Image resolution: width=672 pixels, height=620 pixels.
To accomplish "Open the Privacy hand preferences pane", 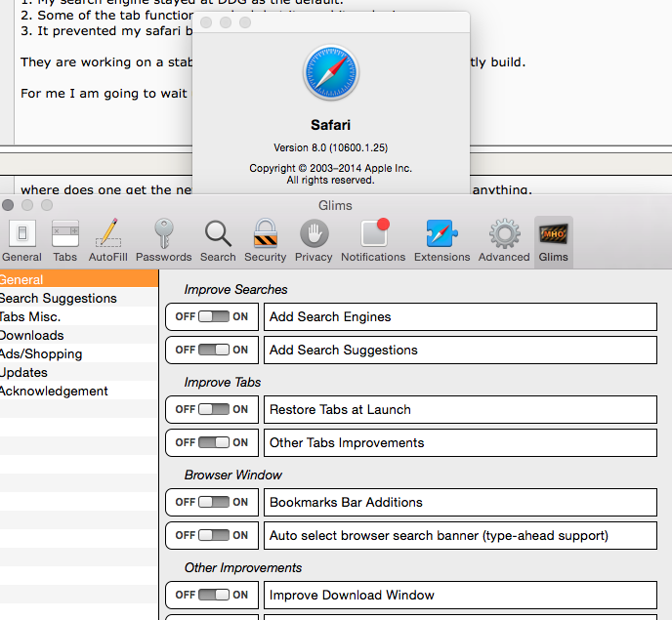I will (x=314, y=241).
